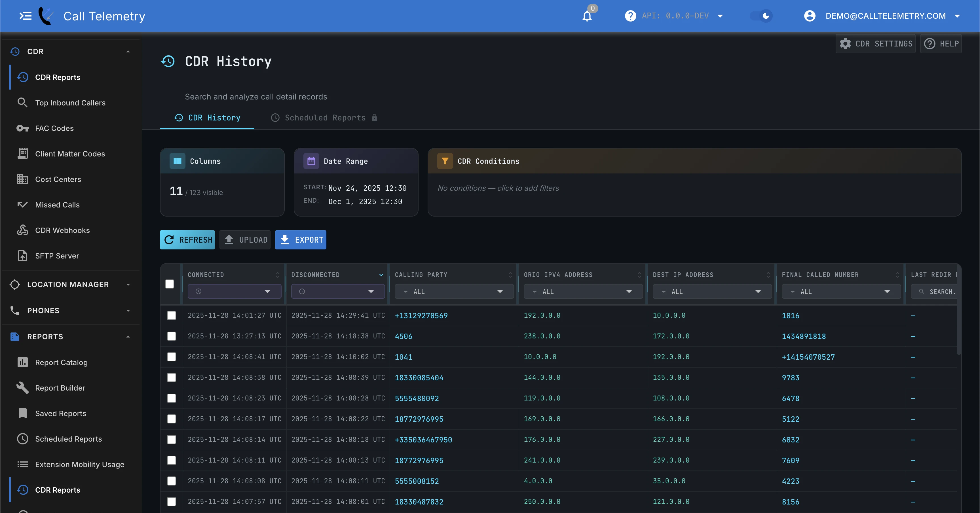Click the Location Manager crosshair icon
This screenshot has width=980, height=513.
[14, 285]
